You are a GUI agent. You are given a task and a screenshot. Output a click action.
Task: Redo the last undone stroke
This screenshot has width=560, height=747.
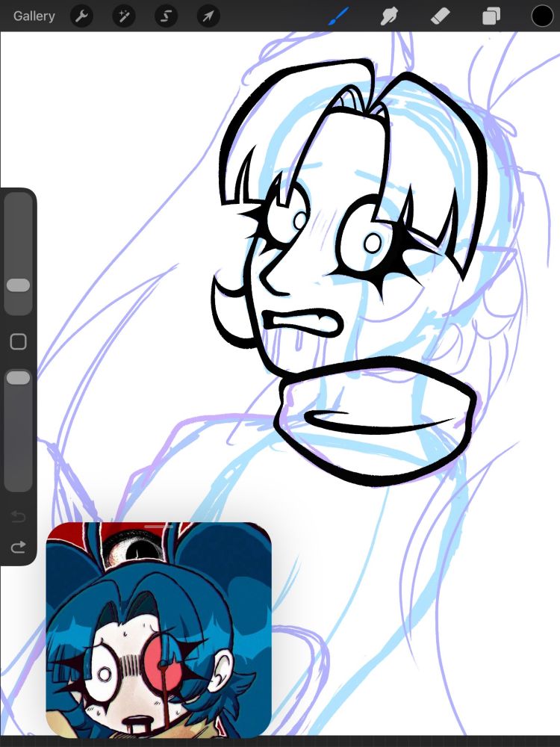tap(18, 547)
